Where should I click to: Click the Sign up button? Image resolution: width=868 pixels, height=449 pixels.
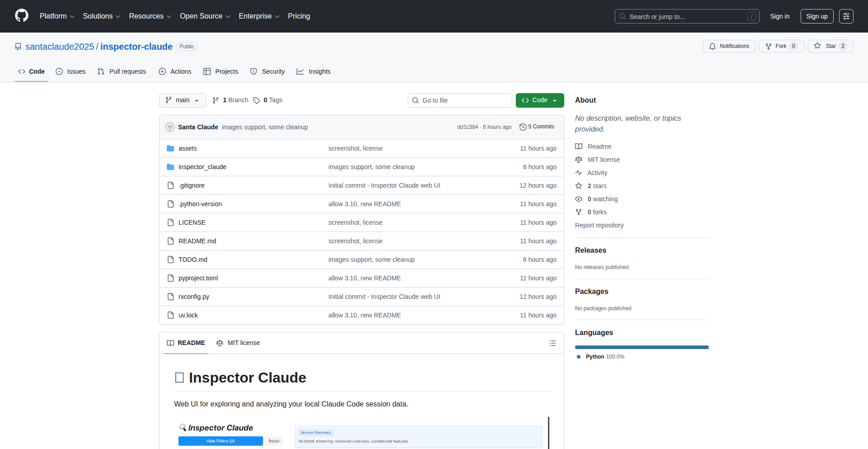coord(817,16)
